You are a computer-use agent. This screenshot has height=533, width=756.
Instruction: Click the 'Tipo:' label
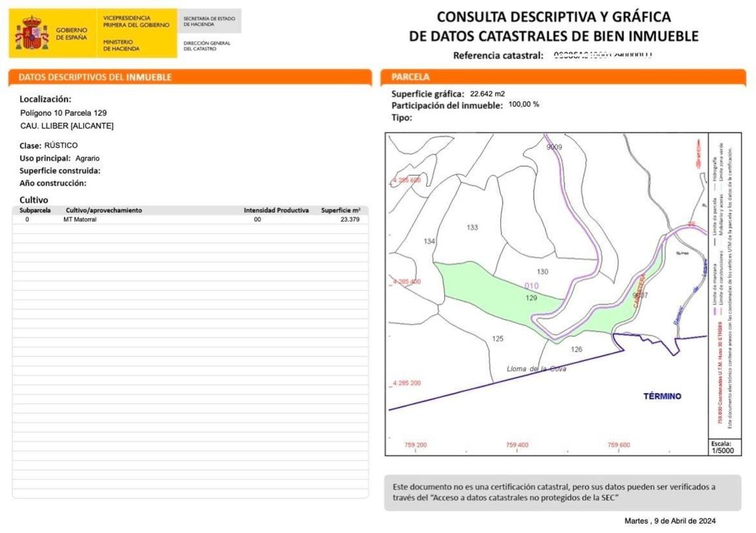coord(402,118)
